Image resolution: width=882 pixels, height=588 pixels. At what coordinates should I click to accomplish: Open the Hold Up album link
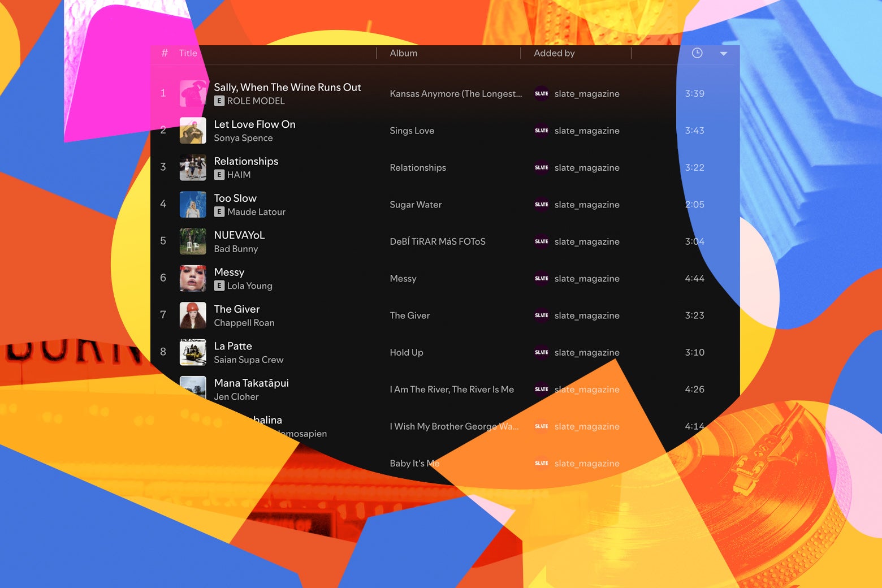[406, 352]
